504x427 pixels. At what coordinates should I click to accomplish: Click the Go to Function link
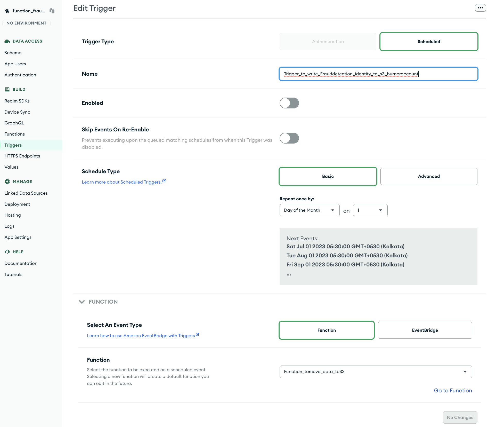tap(453, 391)
